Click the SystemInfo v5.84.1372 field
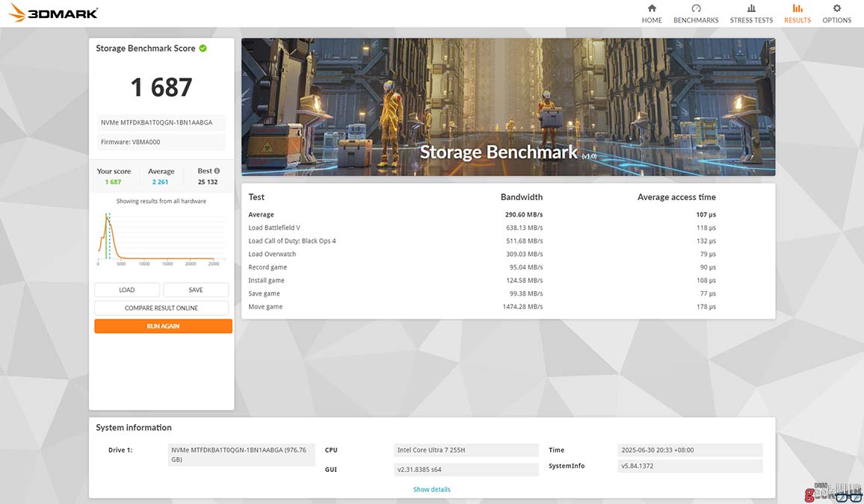The height and width of the screenshot is (504, 864). point(691,466)
